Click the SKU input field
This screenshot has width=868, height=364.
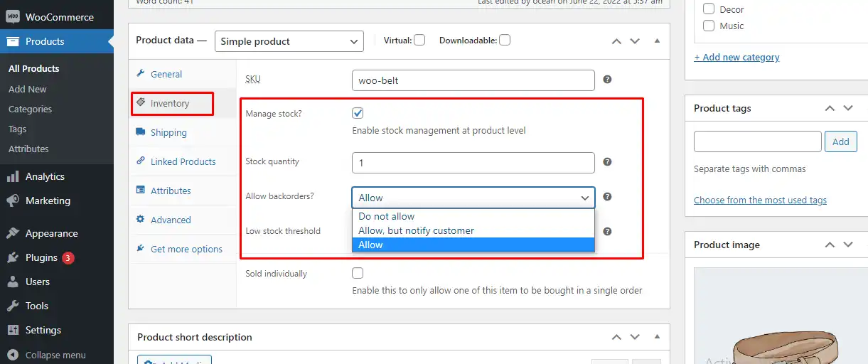tap(473, 80)
